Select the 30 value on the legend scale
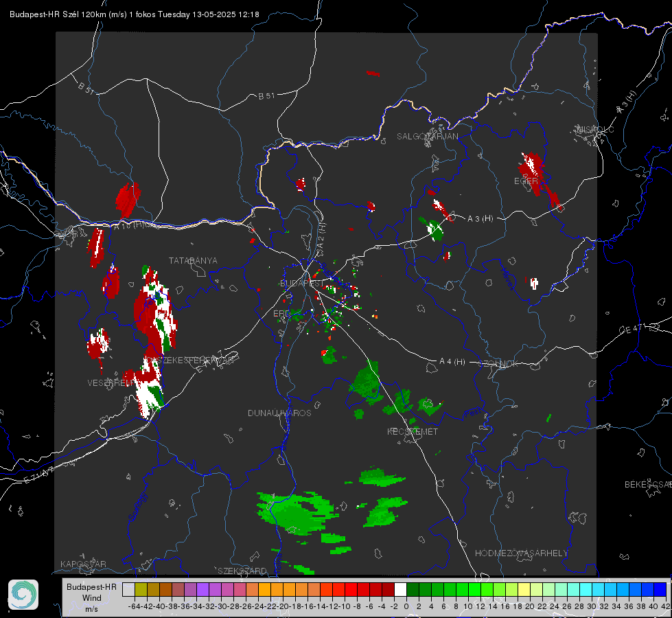Viewport: 672px width, 618px height. pyautogui.click(x=592, y=606)
